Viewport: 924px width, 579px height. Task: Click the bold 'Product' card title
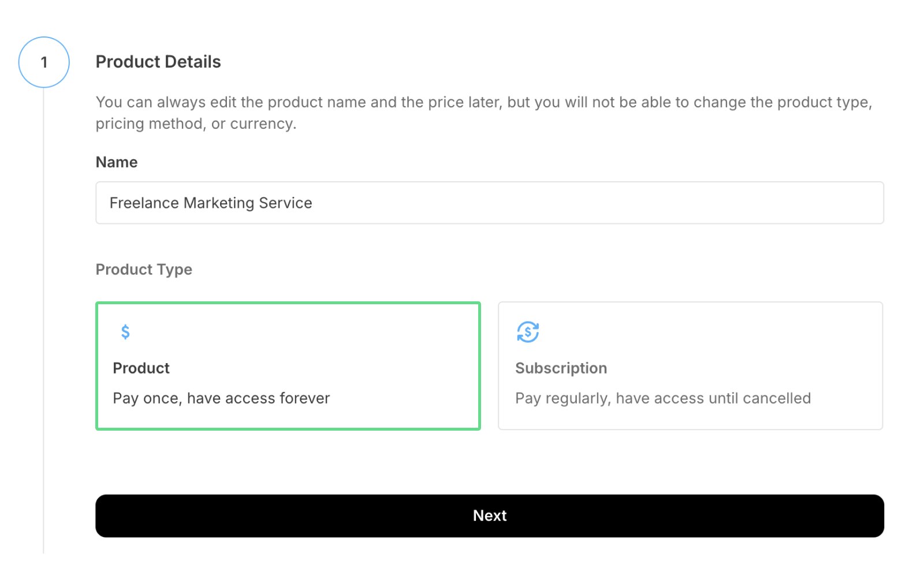pyautogui.click(x=141, y=368)
